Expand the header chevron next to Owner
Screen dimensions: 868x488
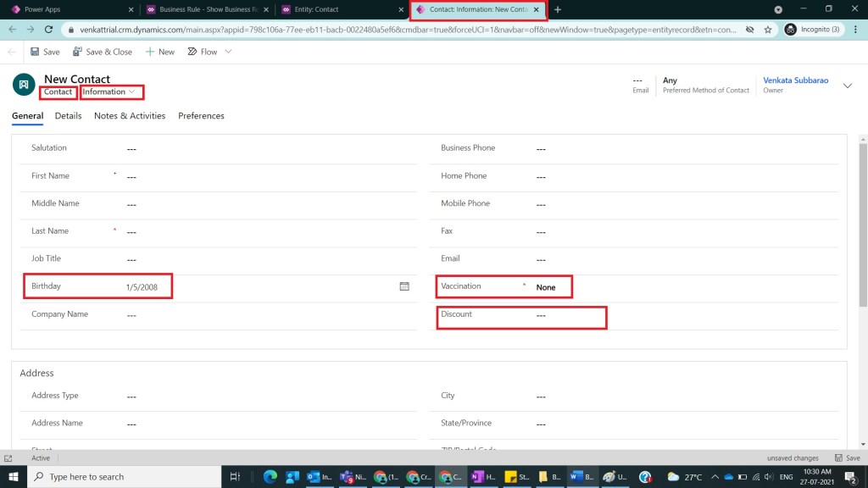(x=846, y=82)
